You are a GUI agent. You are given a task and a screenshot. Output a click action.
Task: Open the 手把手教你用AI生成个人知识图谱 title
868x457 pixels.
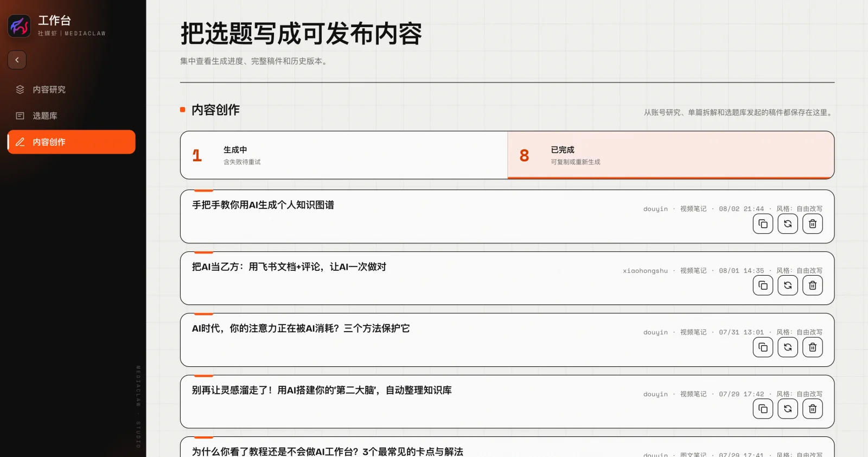[x=263, y=205]
